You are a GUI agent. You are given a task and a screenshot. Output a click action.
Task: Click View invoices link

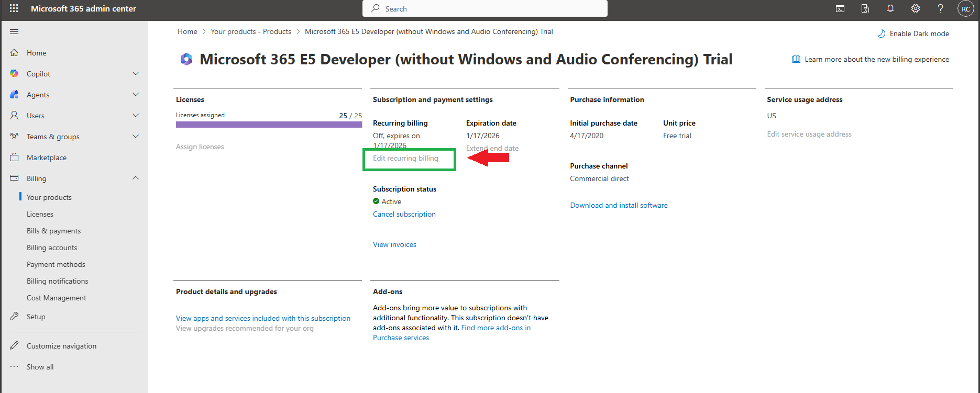[x=394, y=244]
